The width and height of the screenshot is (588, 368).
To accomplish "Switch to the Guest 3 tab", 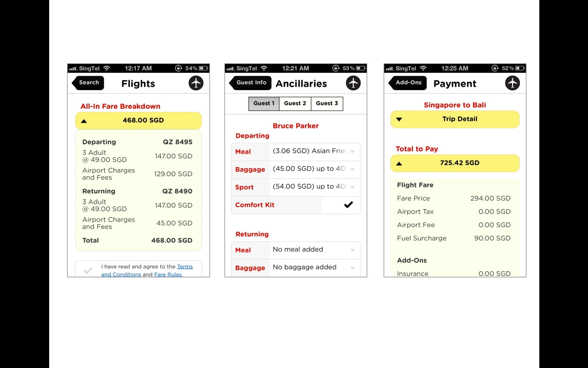I will (327, 103).
